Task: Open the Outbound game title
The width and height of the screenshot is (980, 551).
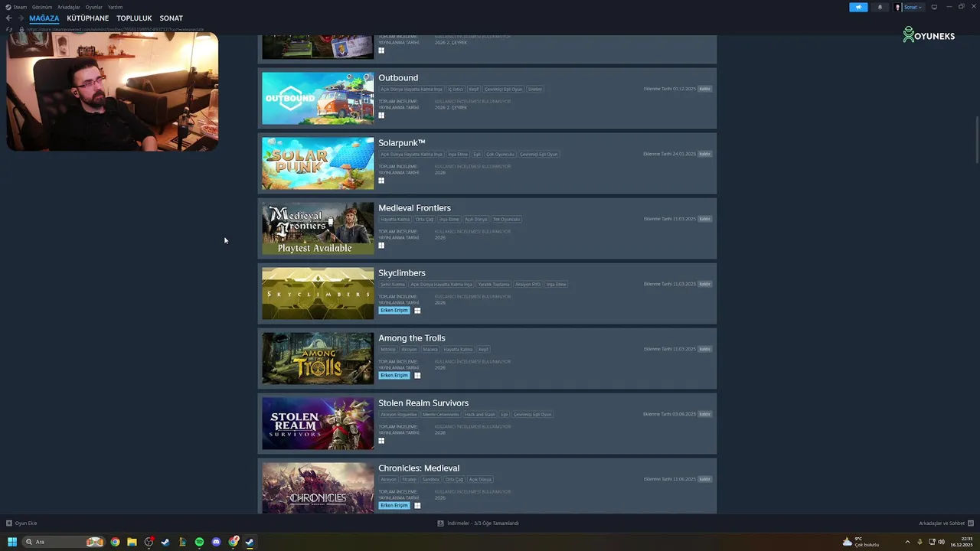Action: coord(398,78)
